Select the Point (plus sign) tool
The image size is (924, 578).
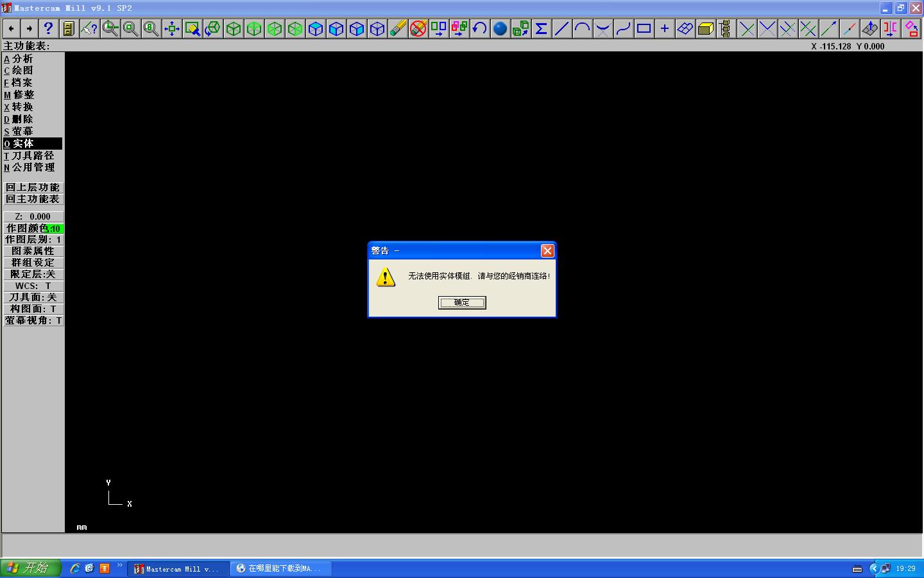(665, 28)
